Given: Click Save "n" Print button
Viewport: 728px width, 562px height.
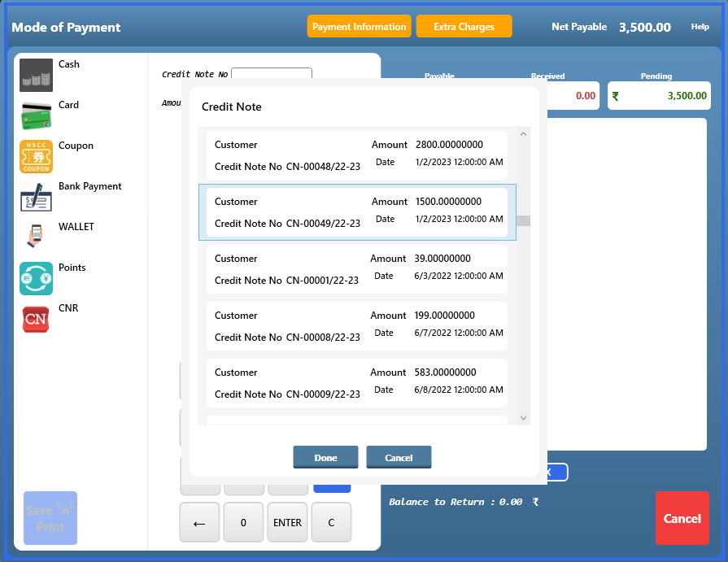Looking at the screenshot, I should [50, 518].
